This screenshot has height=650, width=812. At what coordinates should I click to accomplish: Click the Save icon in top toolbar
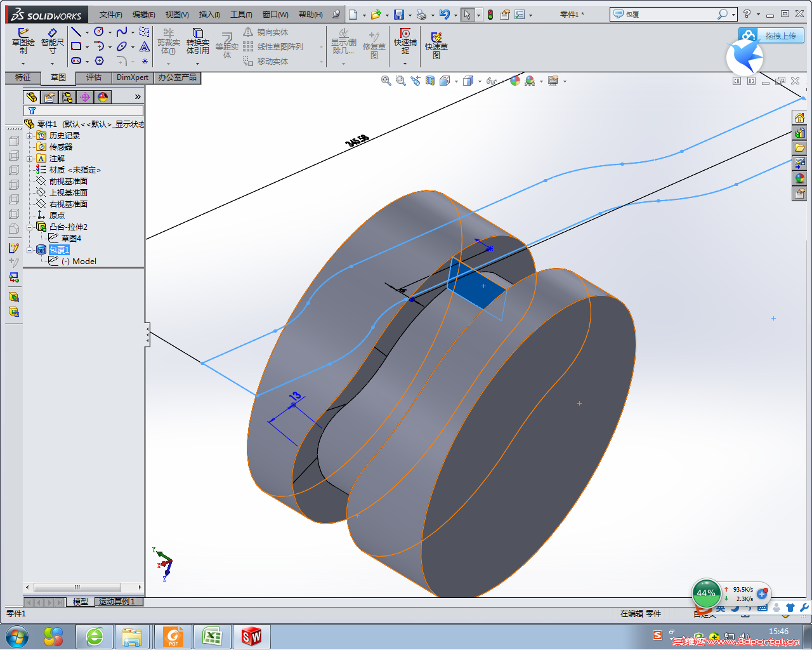(x=399, y=15)
